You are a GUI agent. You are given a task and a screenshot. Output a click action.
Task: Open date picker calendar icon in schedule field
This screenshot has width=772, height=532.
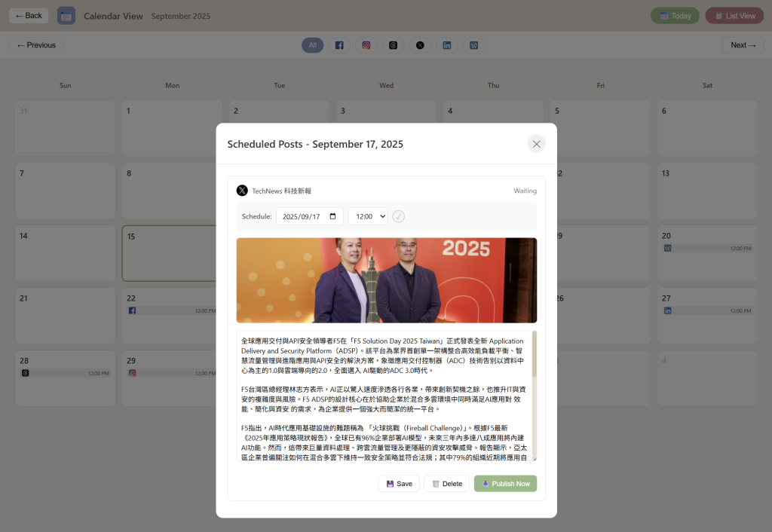point(333,216)
